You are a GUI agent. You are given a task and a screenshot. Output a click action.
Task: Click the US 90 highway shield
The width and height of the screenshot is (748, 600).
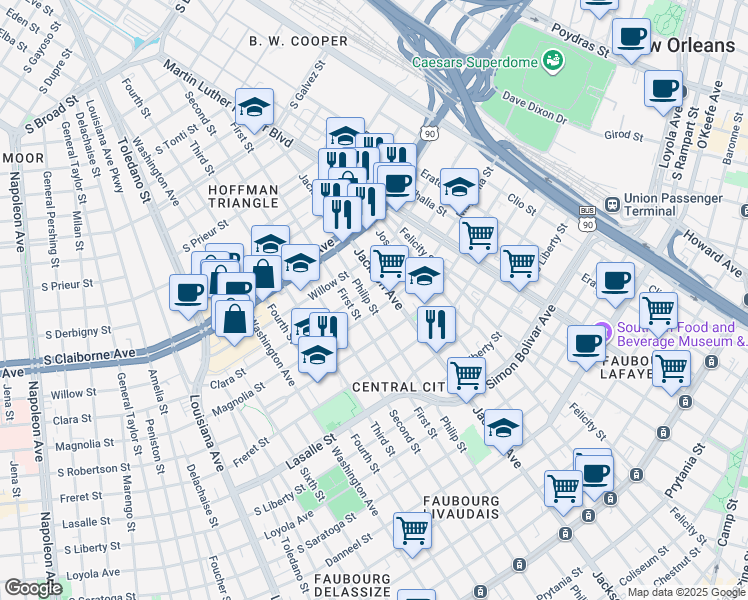(429, 133)
